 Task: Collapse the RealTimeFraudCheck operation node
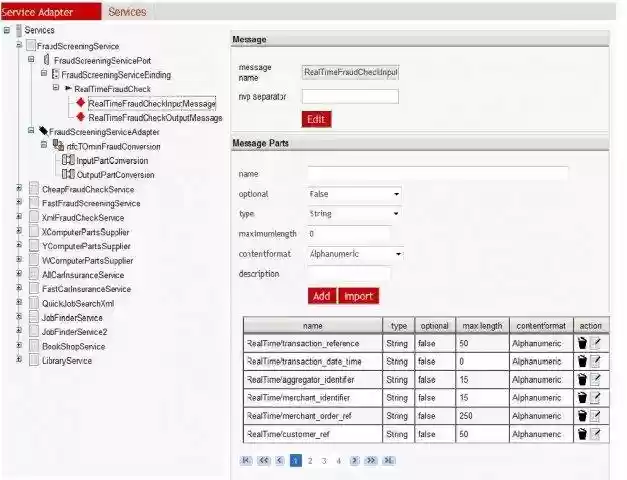click(x=56, y=88)
